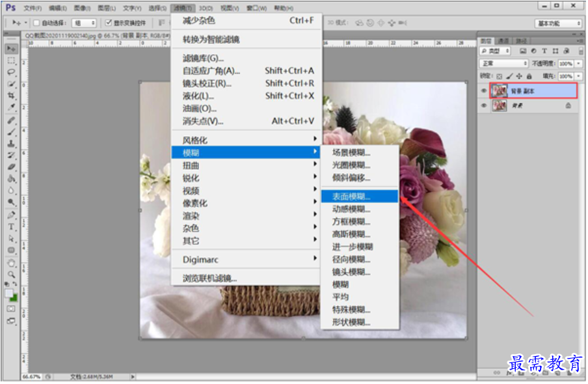
Task: Toggle layer filtering switch on or off
Action: pyautogui.click(x=581, y=51)
